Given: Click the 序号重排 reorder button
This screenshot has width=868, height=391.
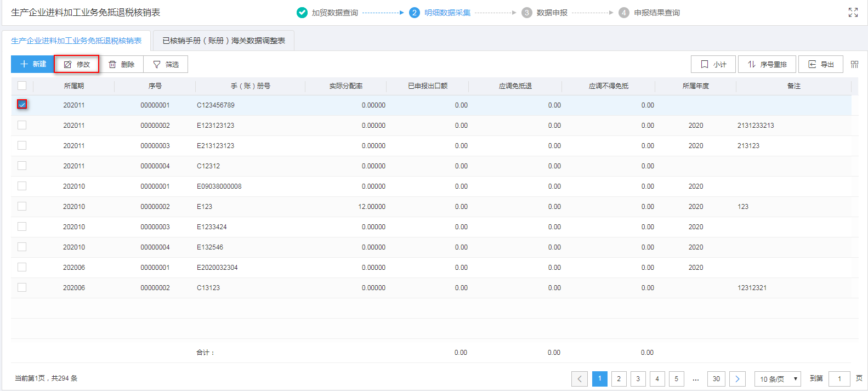Looking at the screenshot, I should click(x=767, y=64).
